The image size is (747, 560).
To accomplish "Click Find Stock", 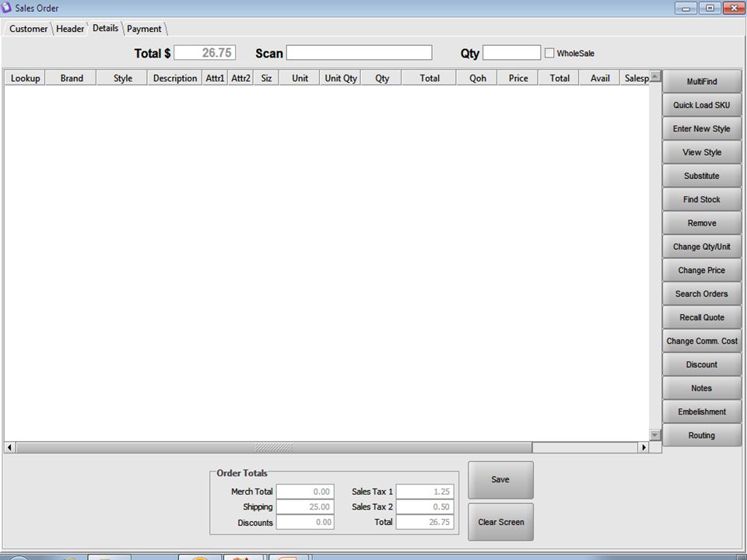I will [702, 200].
